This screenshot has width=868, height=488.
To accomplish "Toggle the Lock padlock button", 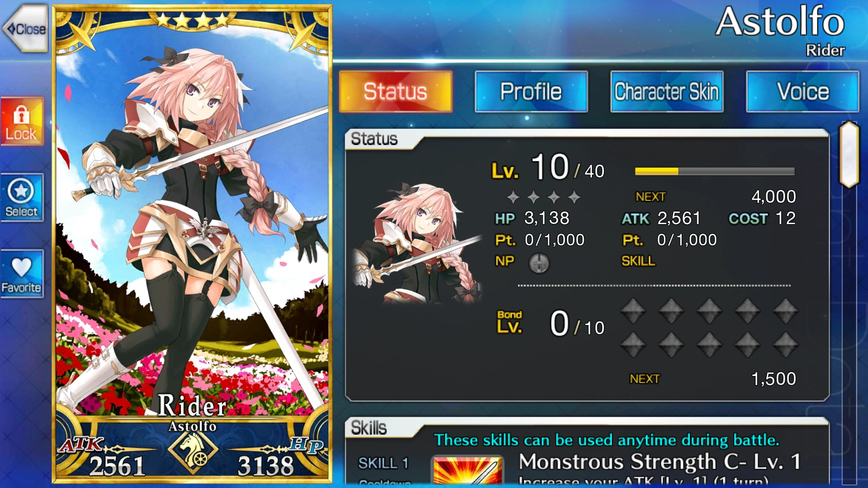I will (x=22, y=122).
